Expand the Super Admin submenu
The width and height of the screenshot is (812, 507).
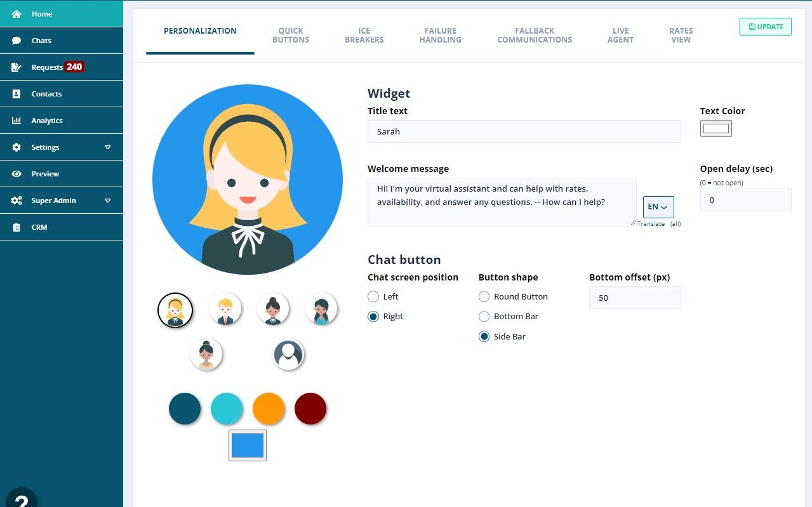tap(108, 201)
